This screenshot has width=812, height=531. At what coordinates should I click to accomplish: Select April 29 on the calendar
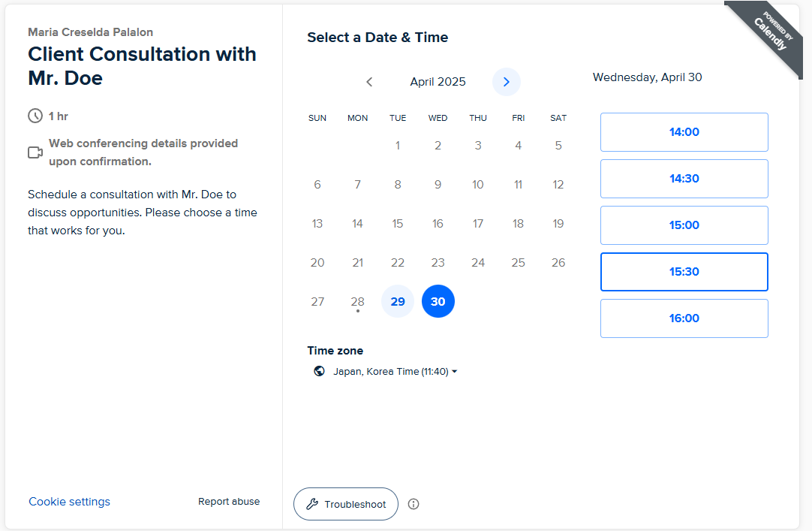(398, 301)
